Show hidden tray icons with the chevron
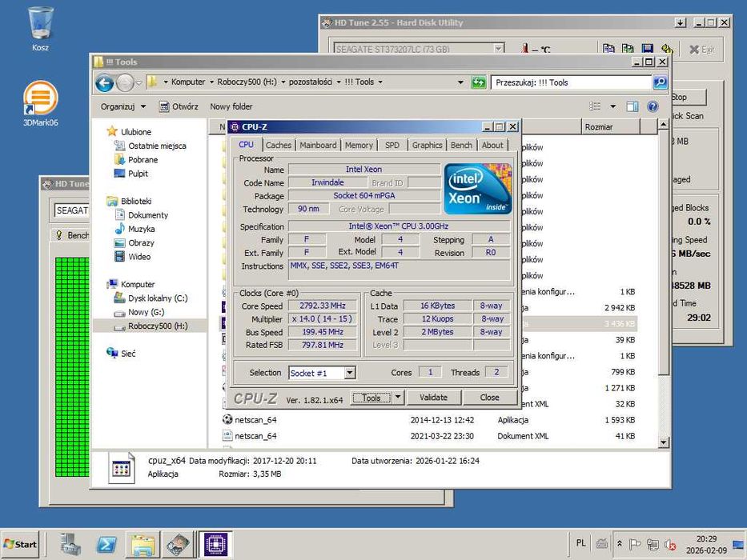This screenshot has height=560, width=747. coord(620,543)
